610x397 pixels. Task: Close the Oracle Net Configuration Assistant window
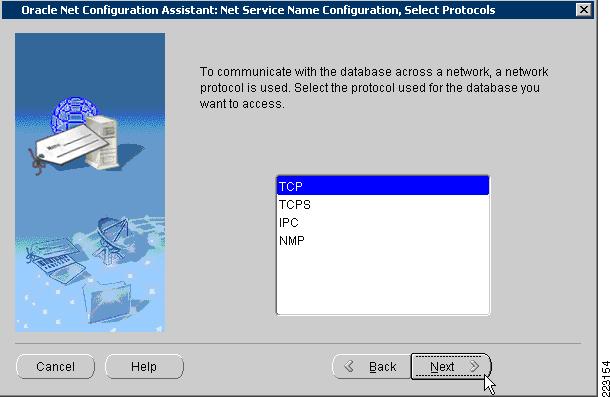pyautogui.click(x=584, y=9)
